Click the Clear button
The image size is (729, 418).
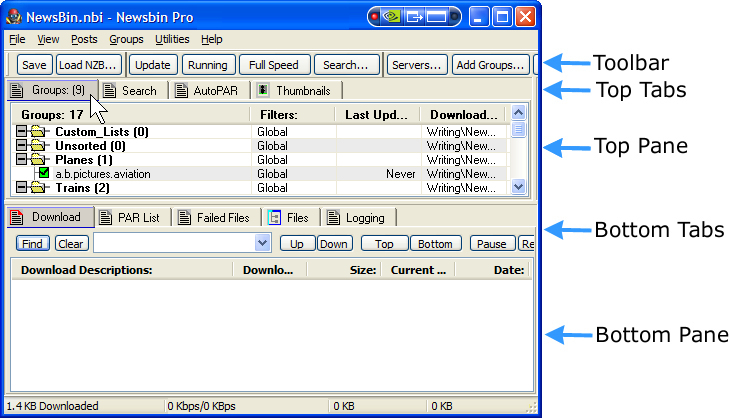tap(71, 244)
